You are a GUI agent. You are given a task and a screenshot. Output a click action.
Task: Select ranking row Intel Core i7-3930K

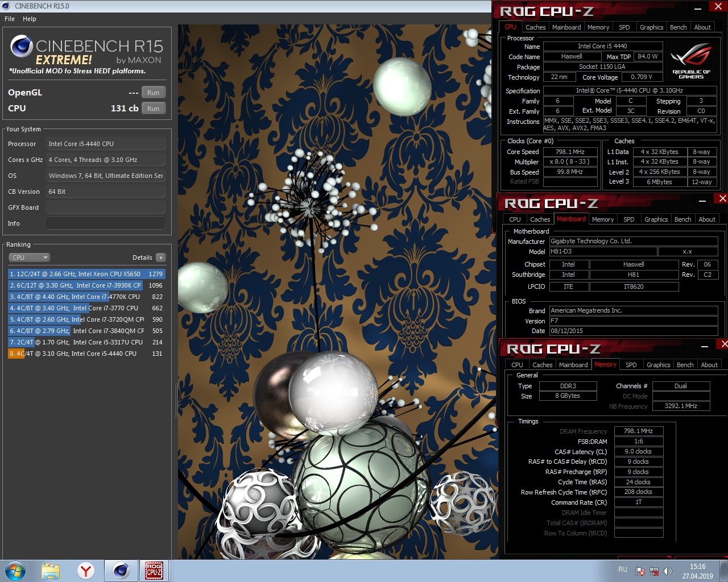86,285
